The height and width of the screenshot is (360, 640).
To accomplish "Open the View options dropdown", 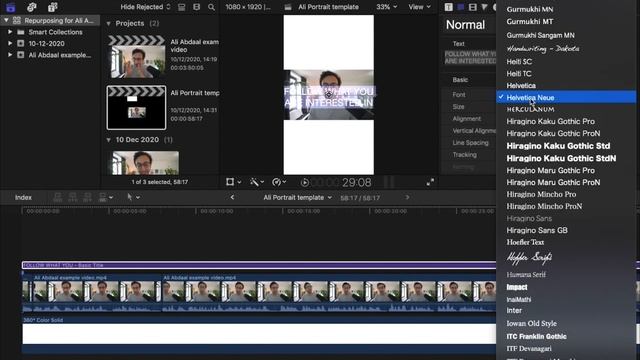I will point(420,7).
